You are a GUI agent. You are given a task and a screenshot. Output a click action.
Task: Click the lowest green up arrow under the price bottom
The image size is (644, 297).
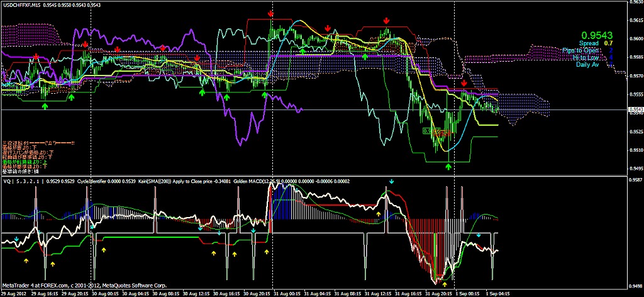[x=448, y=166]
